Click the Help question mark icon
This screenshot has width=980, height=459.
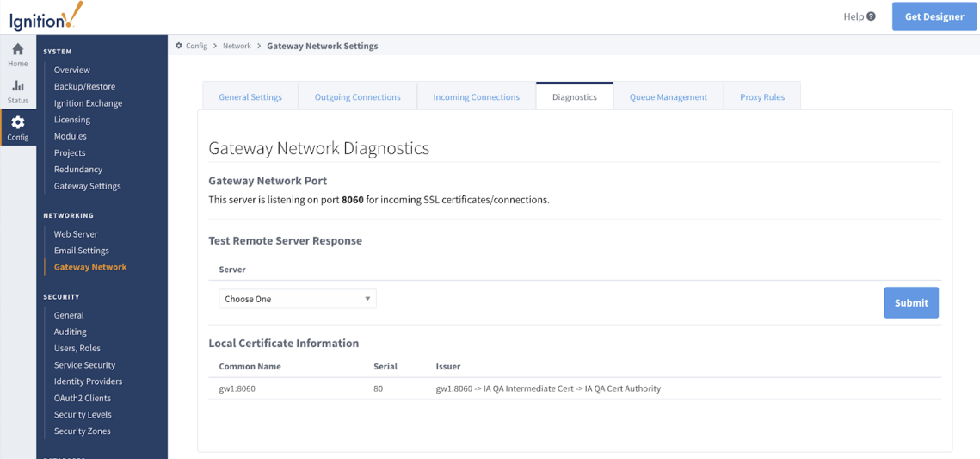point(872,17)
